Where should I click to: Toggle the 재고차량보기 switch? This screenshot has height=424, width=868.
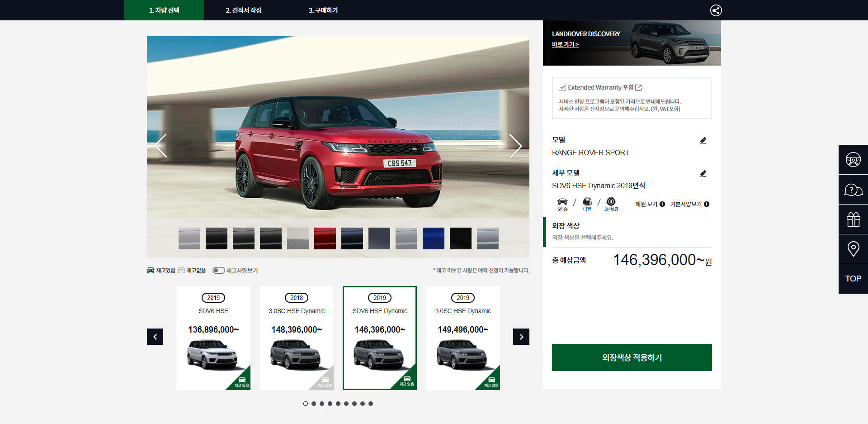point(219,270)
